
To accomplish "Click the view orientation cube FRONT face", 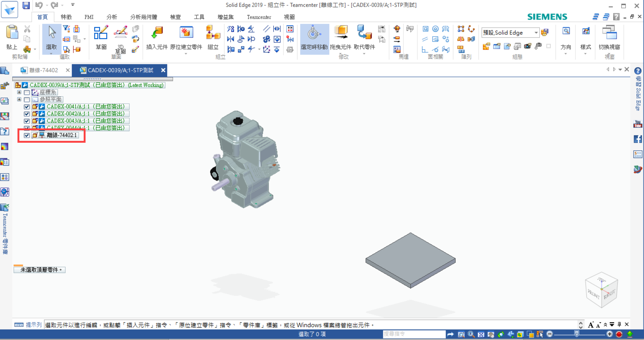I will (593, 294).
